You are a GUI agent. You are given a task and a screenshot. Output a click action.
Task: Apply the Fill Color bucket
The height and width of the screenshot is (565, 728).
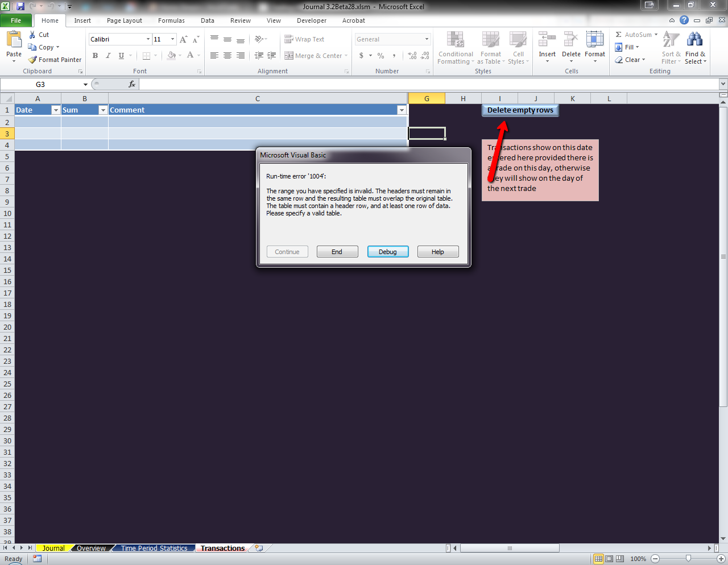[171, 56]
